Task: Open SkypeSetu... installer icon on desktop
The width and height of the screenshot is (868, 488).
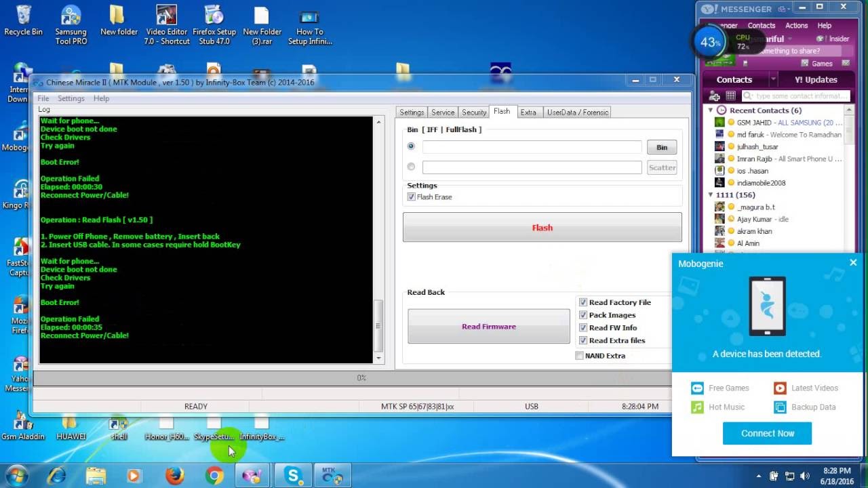Action: pos(214,430)
